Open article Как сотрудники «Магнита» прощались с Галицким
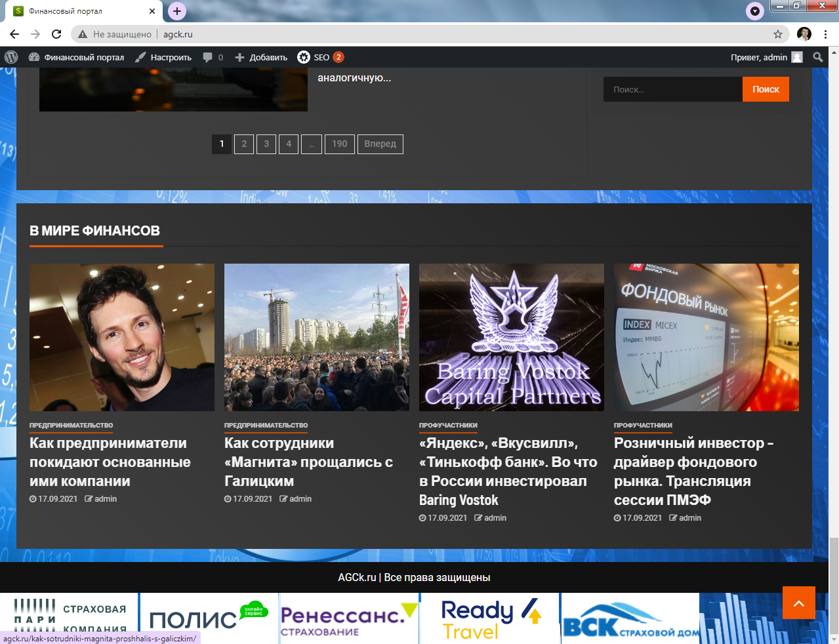Viewport: 839px width, 644px height. click(308, 462)
